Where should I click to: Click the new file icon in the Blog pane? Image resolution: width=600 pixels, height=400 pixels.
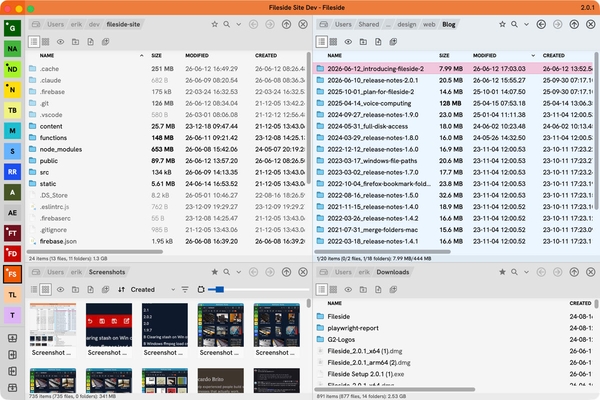[x=378, y=42]
